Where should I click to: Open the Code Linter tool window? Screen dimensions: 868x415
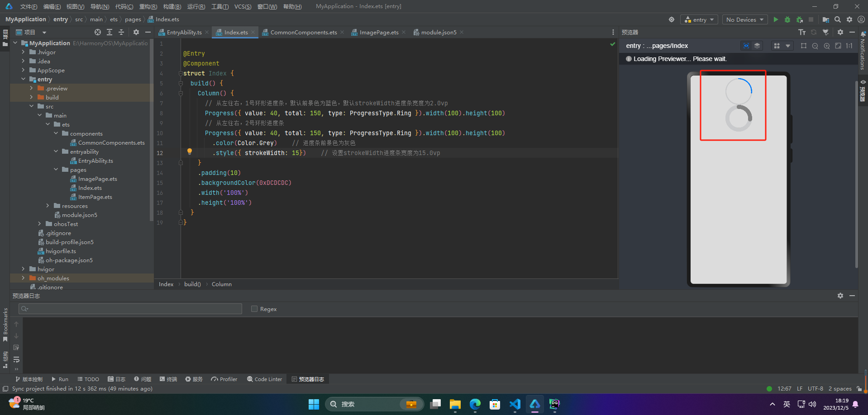tap(264, 379)
